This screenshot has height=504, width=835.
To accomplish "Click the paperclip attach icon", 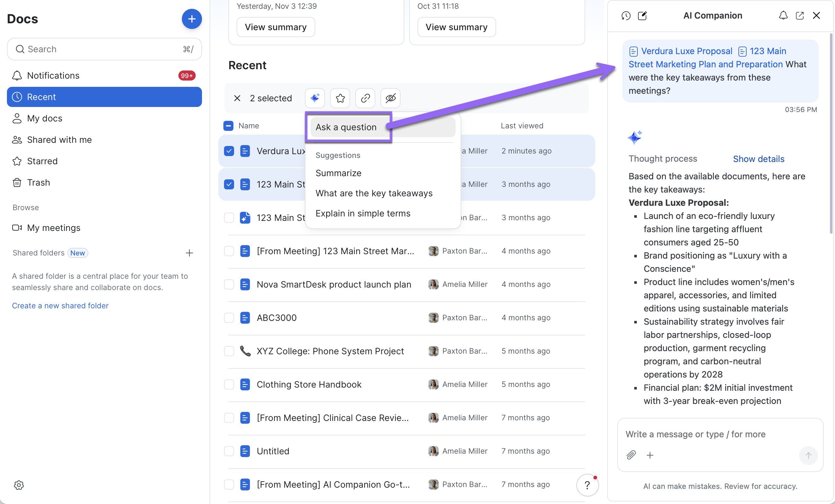I will (x=631, y=455).
